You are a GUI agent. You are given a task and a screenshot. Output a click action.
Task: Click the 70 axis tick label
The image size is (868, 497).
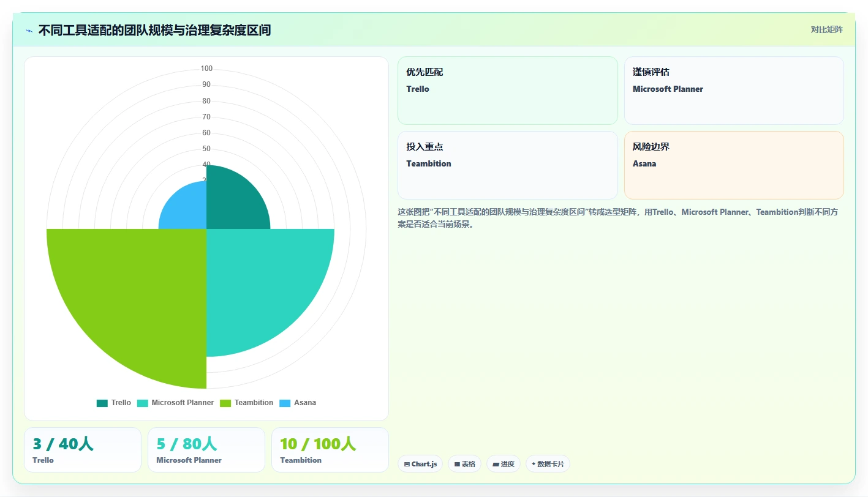click(x=206, y=117)
